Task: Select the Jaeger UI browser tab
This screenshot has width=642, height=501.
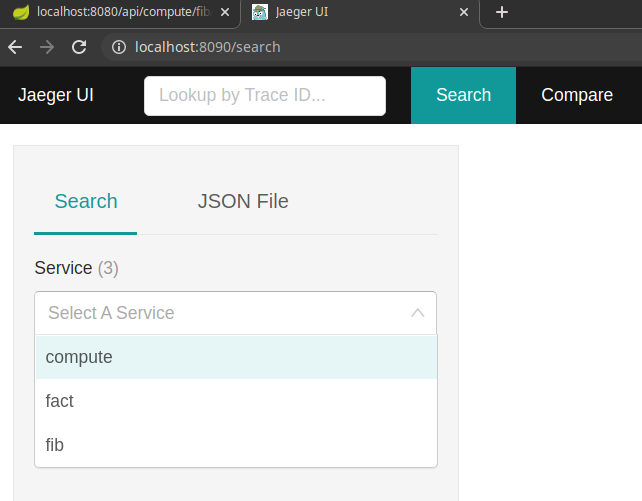Action: tap(350, 13)
